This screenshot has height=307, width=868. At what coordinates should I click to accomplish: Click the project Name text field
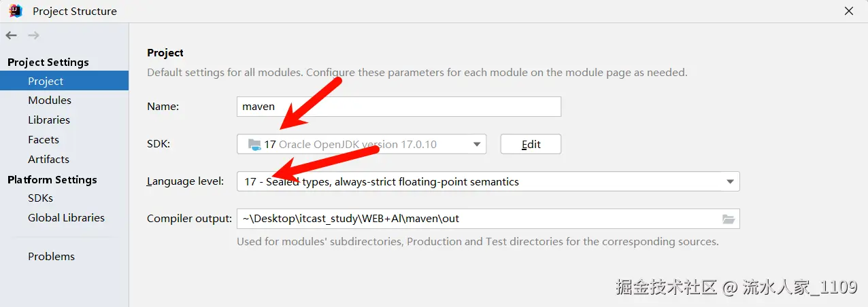(x=399, y=107)
